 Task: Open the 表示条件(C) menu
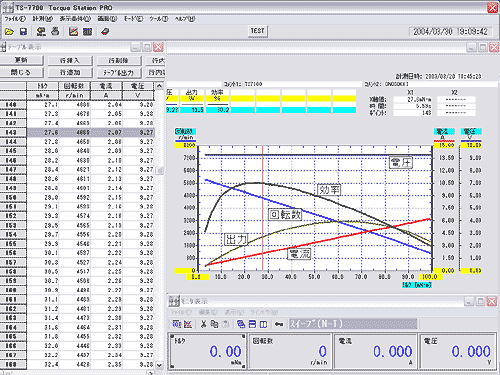point(75,19)
